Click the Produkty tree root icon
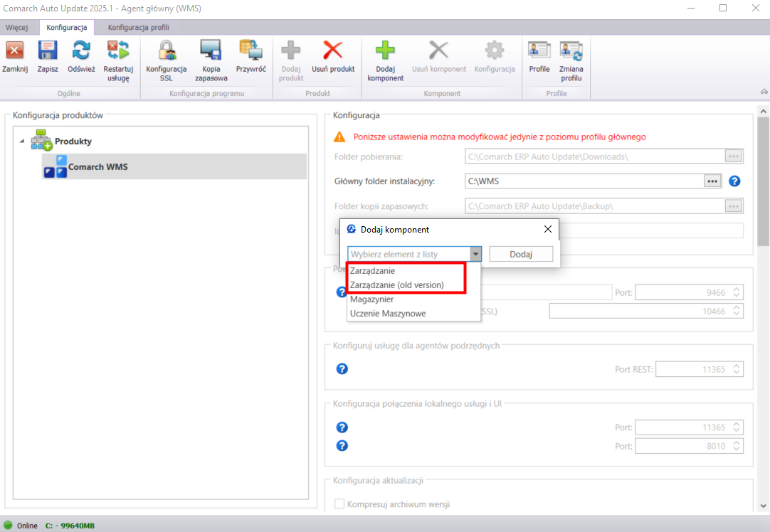770x532 pixels. tap(41, 141)
